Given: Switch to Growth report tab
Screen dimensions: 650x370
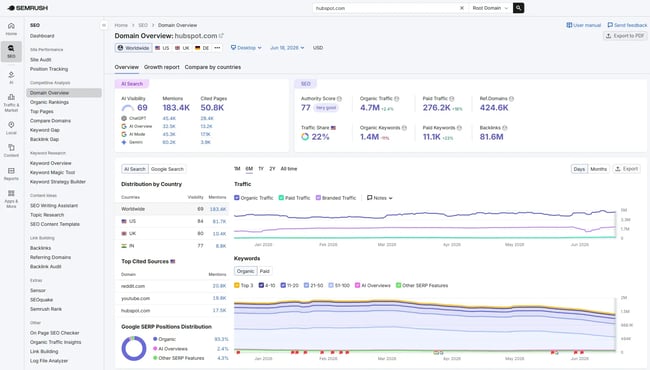Looking at the screenshot, I should (x=162, y=67).
